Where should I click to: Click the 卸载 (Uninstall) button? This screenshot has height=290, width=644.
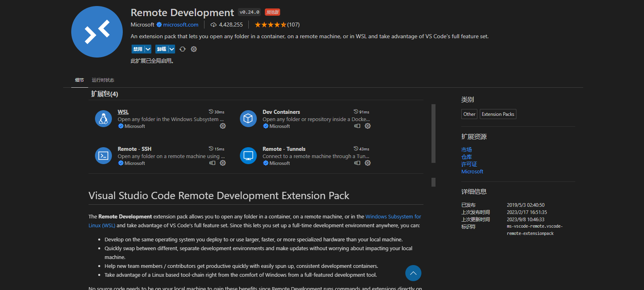pyautogui.click(x=161, y=49)
